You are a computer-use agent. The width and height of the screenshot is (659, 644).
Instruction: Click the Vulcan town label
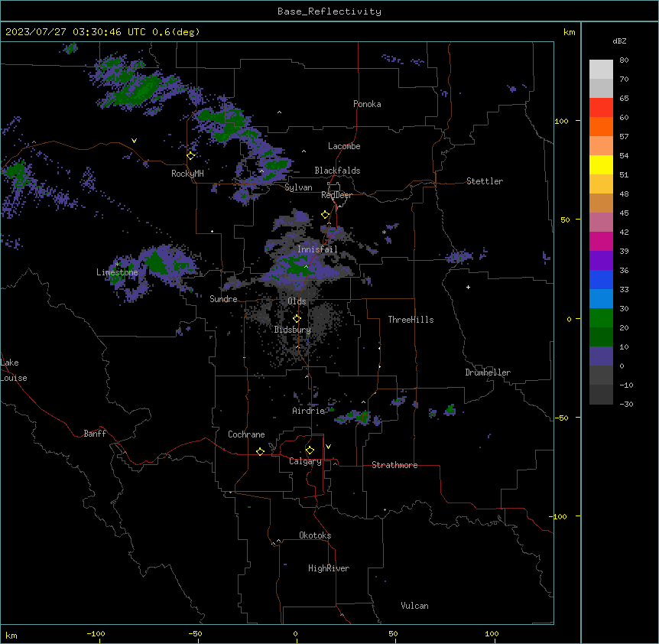(x=414, y=606)
